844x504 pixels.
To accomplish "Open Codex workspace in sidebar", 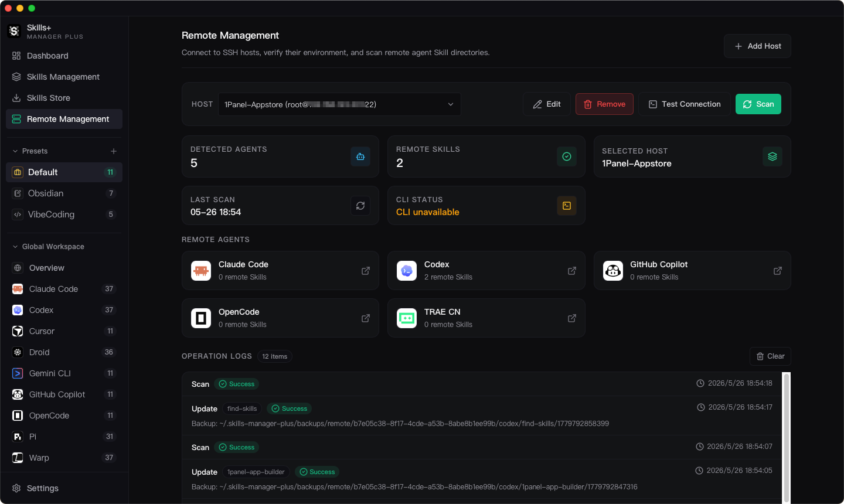I will 64,310.
